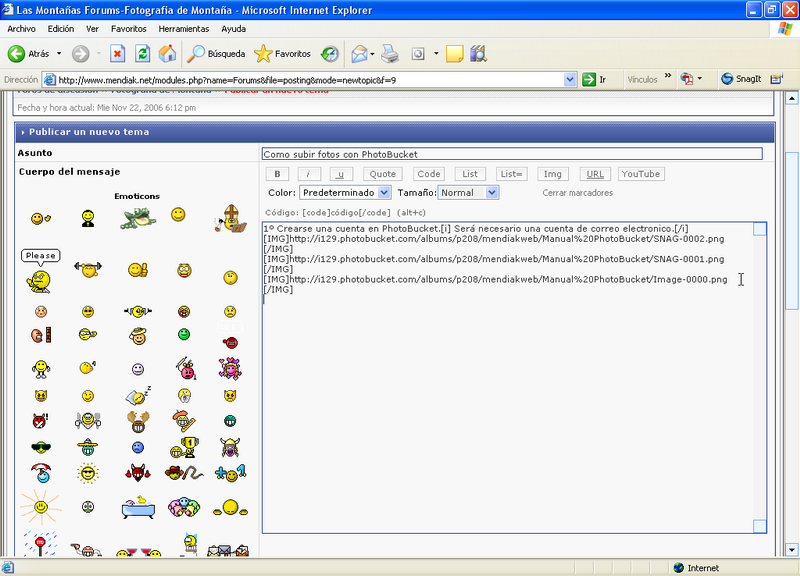
Task: Click the Cerrar marcadores link
Action: click(x=578, y=193)
